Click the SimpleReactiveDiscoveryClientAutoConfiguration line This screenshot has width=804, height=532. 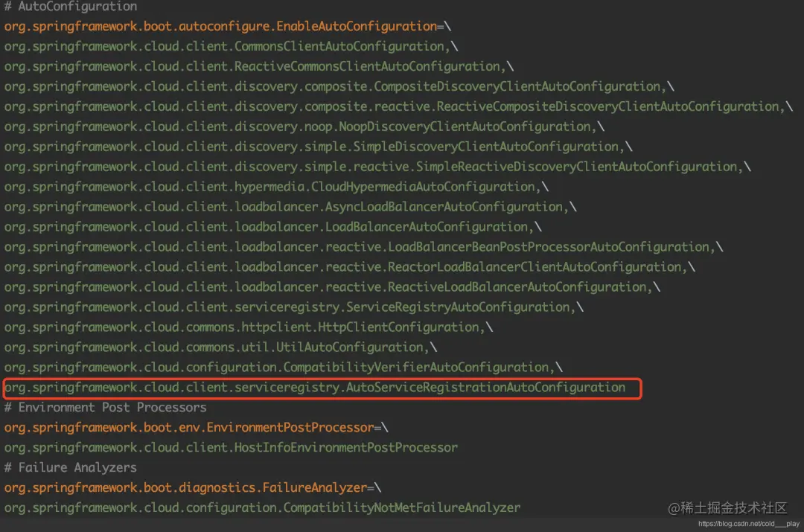click(x=377, y=167)
